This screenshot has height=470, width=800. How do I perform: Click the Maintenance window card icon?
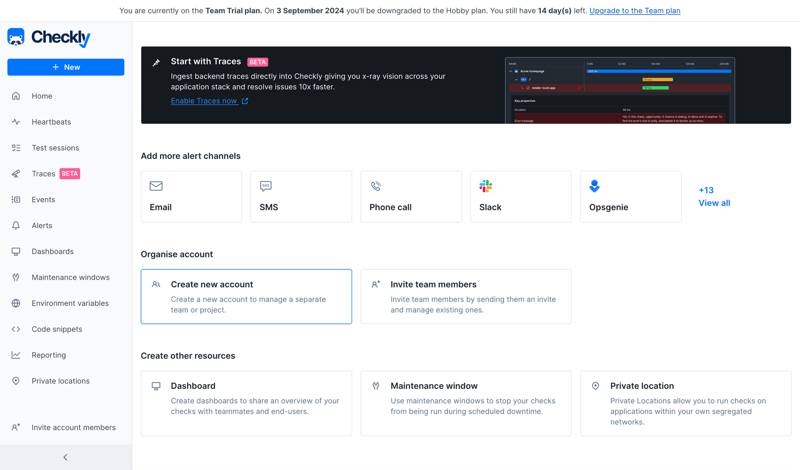(x=376, y=386)
